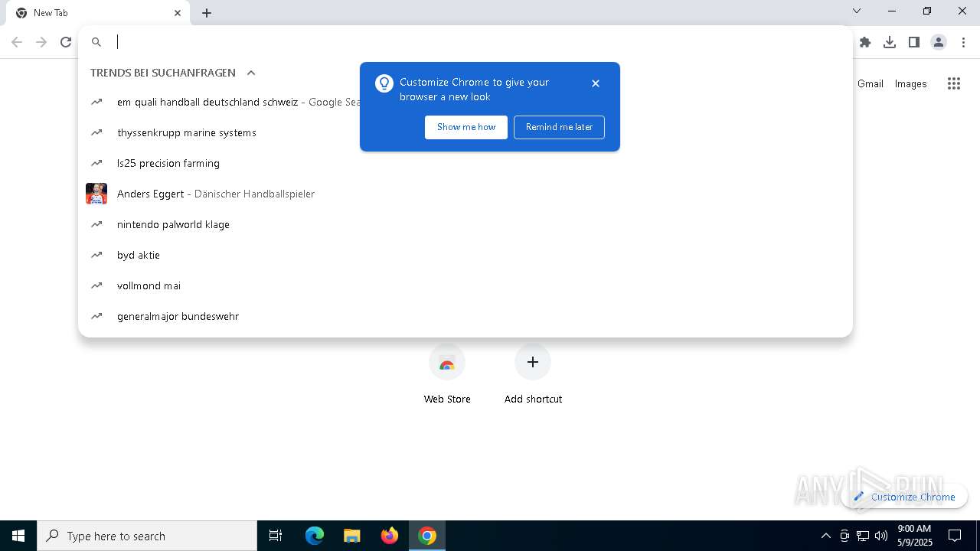The width and height of the screenshot is (980, 551).
Task: Select suggestion byd aktie
Action: coord(465,255)
